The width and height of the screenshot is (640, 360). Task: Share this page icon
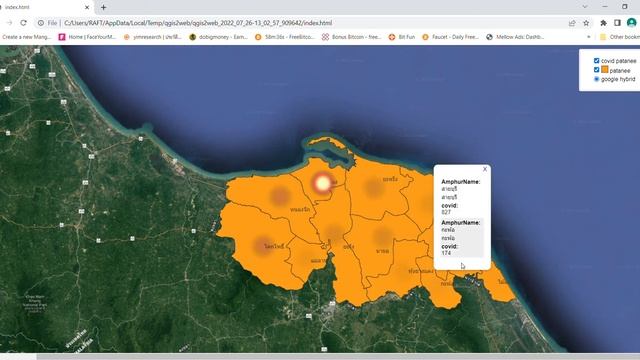572,23
